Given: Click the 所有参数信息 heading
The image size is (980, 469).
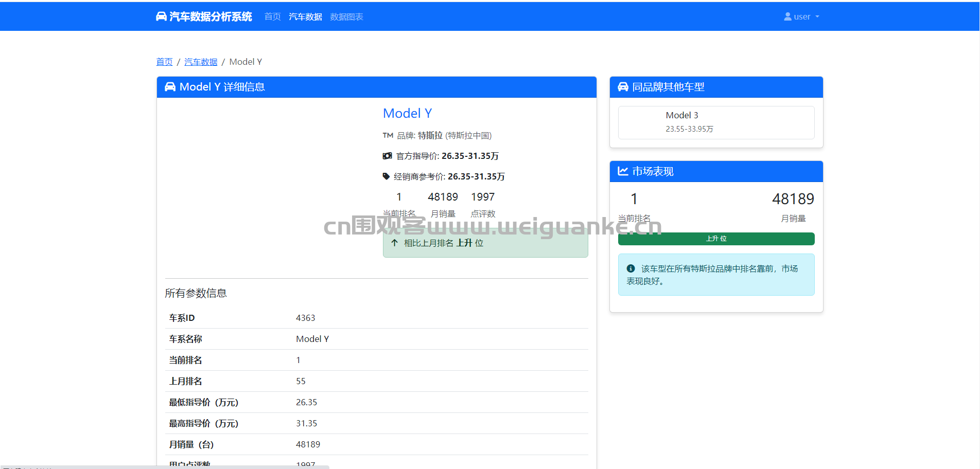Looking at the screenshot, I should [196, 293].
